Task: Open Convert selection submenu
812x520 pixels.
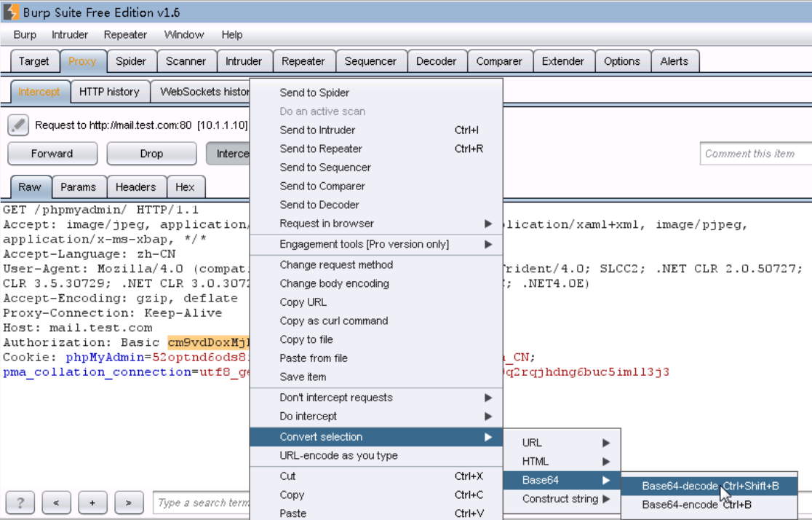Action: (x=376, y=437)
